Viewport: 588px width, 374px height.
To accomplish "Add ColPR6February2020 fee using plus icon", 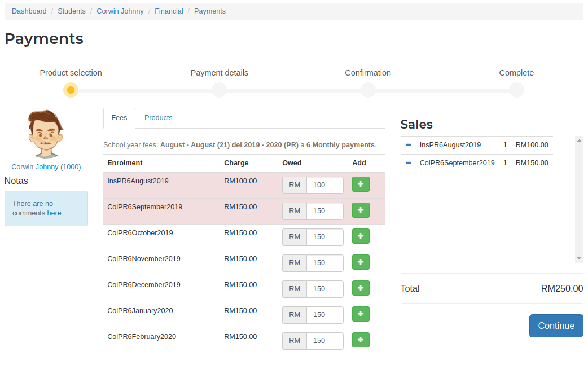I will tap(361, 340).
